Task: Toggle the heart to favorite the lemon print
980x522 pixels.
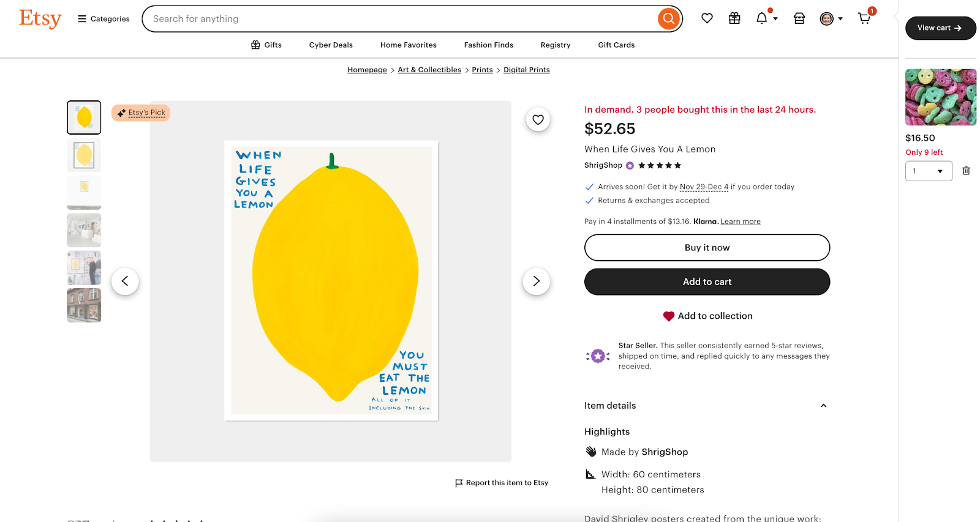Action: pos(537,119)
